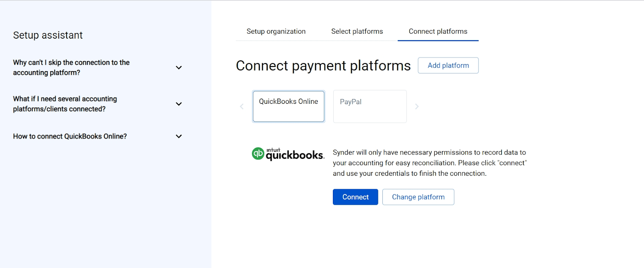Click the Intuit QuickBooks logo icon
This screenshot has width=644, height=268.
pos(288,154)
